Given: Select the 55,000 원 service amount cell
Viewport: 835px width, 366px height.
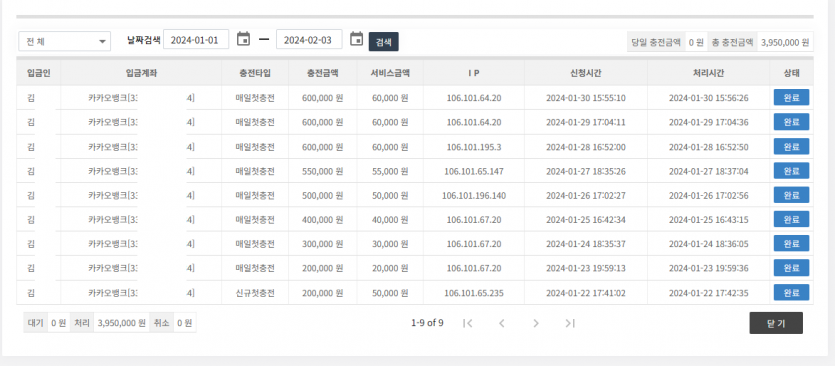Looking at the screenshot, I should (x=390, y=171).
